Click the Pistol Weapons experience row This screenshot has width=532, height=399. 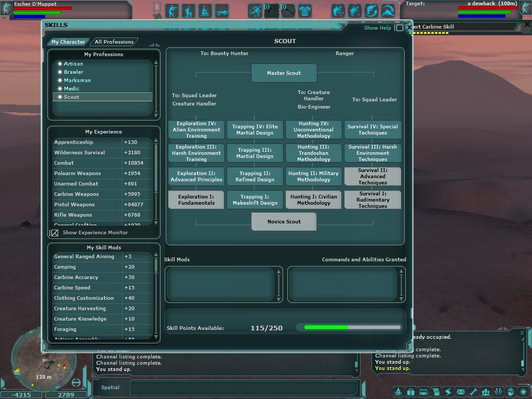(103, 205)
